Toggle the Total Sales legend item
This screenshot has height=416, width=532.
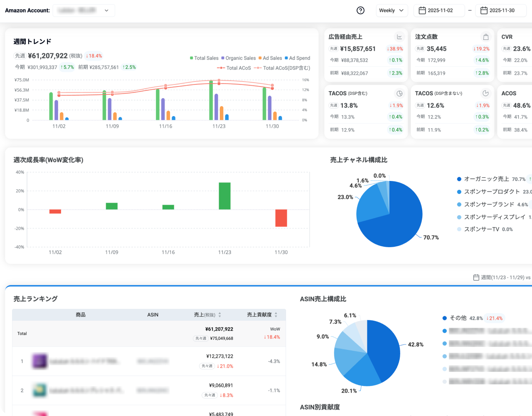(x=204, y=58)
